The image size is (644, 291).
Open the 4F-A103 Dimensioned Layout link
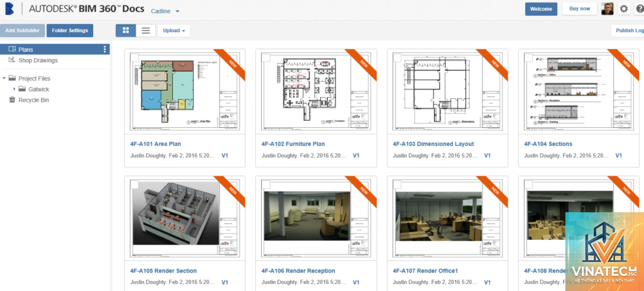pyautogui.click(x=433, y=144)
